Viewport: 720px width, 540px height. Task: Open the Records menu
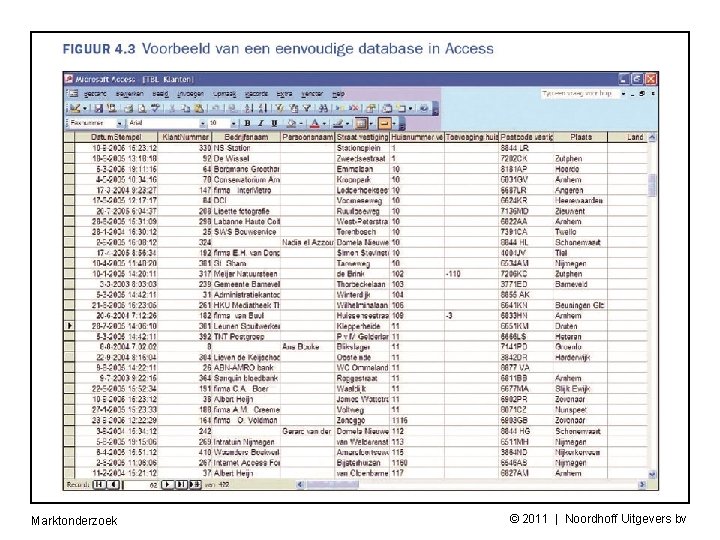pos(256,94)
